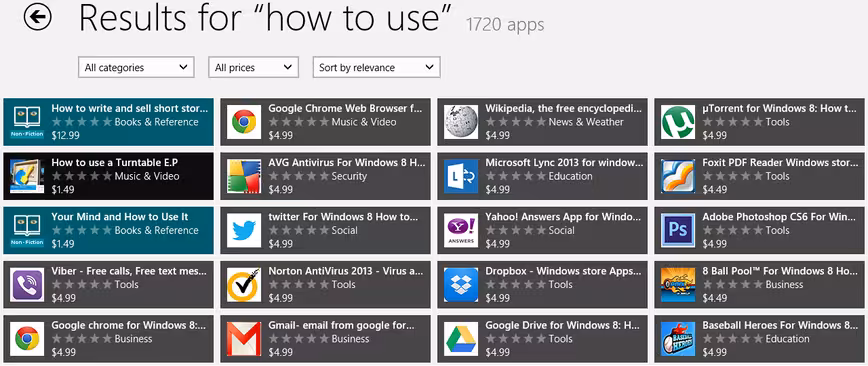868x366 pixels.
Task: Open the 'How to use a Turntable E.P' title
Action: 115,163
